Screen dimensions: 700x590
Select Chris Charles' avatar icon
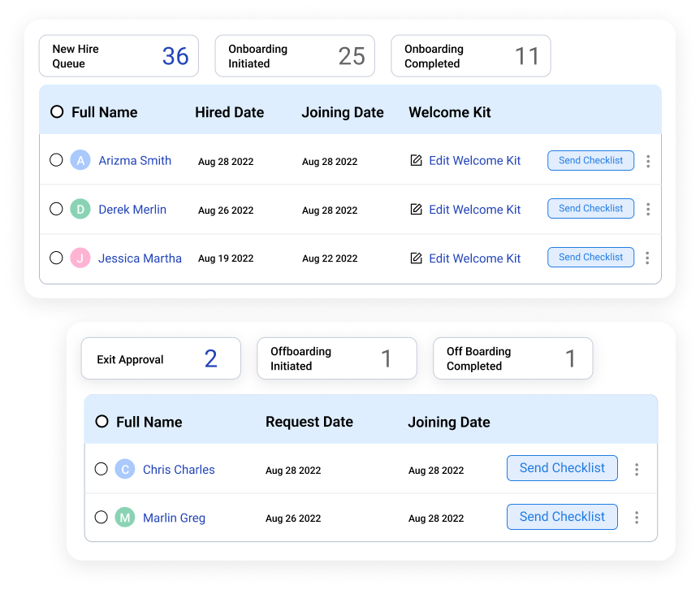coord(124,469)
